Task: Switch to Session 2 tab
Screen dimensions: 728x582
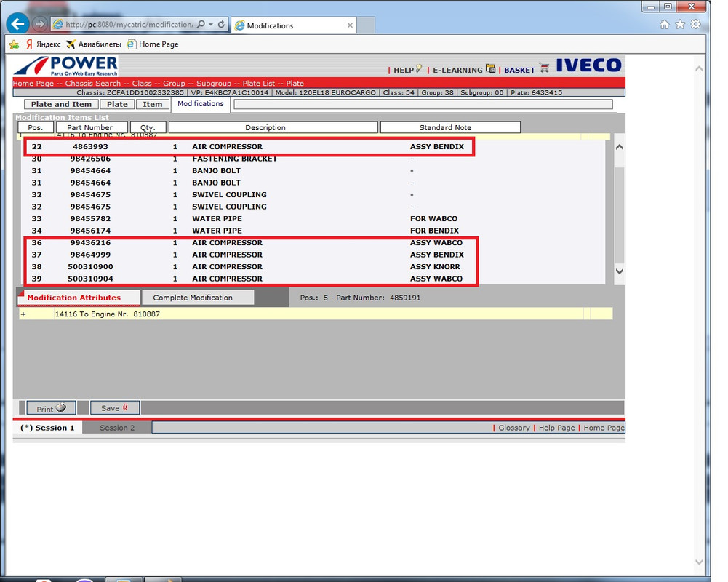Action: coord(117,428)
